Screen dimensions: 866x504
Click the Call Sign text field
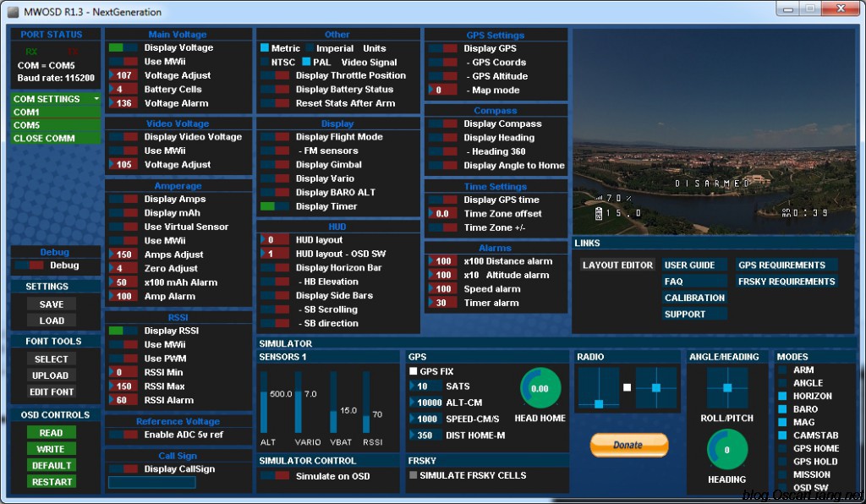point(152,482)
